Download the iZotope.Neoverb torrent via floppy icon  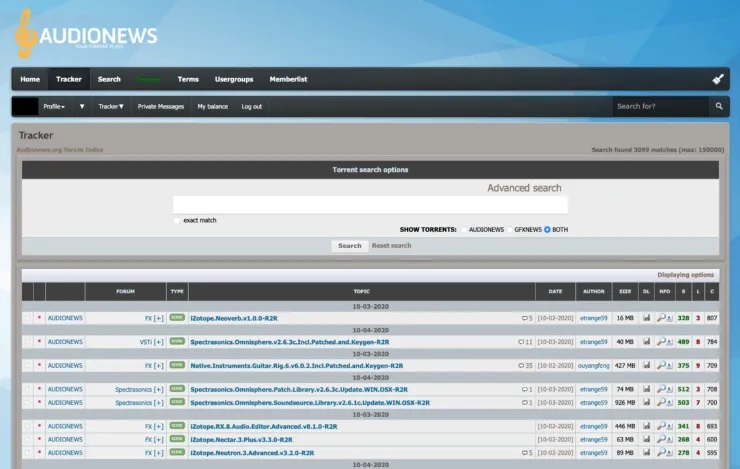pyautogui.click(x=646, y=318)
